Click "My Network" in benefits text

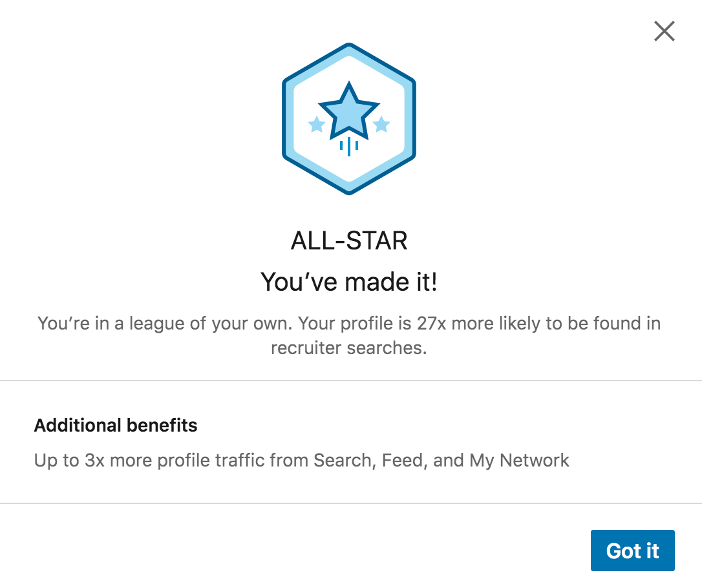519,461
